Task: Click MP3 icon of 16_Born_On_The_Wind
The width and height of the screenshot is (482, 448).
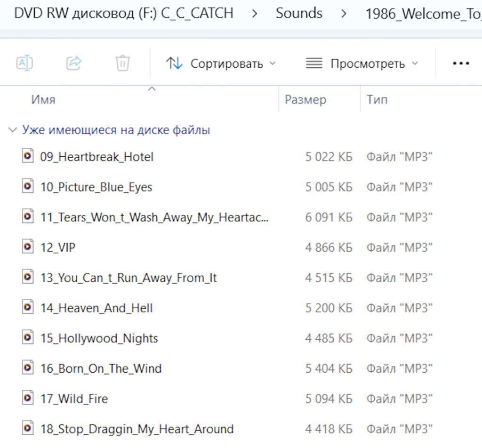Action: (28, 368)
